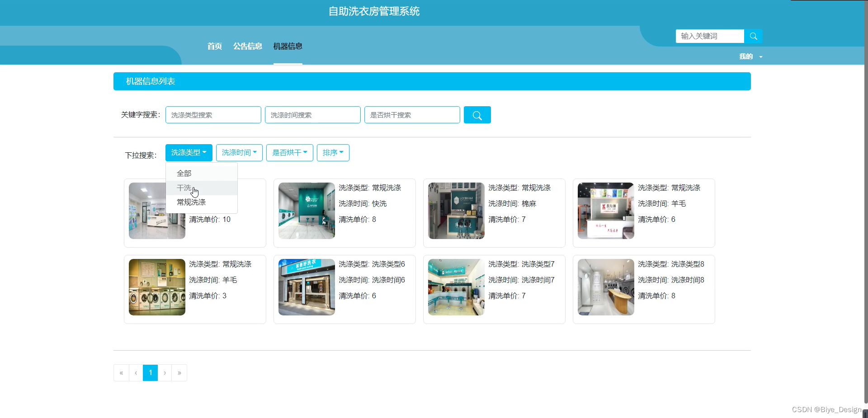Click the 下拉搜索 label
Viewport: 868px width, 418px height.
tap(141, 155)
